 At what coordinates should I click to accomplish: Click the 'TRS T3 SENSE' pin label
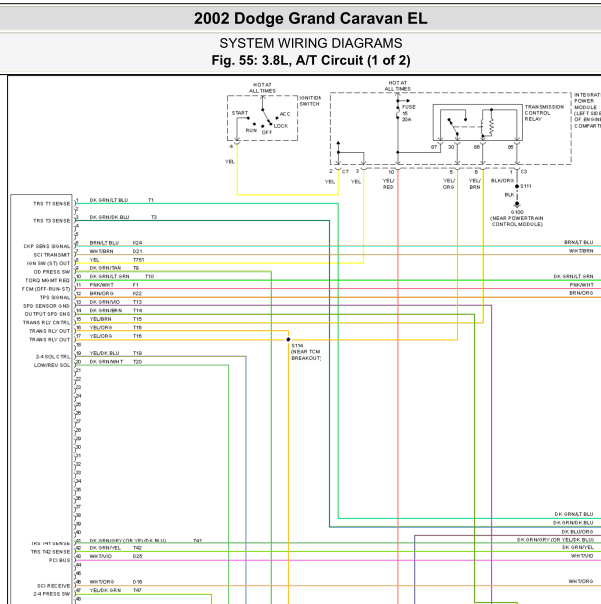click(52, 221)
